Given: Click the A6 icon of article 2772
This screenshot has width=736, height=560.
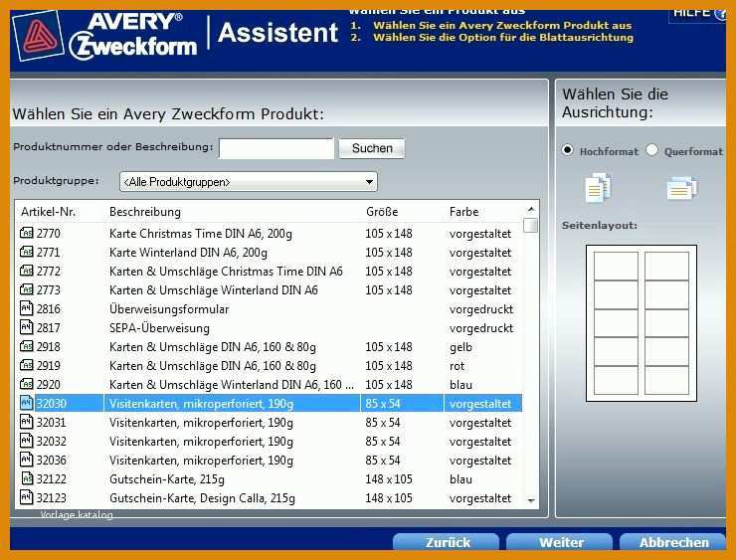Looking at the screenshot, I should click(x=26, y=271).
